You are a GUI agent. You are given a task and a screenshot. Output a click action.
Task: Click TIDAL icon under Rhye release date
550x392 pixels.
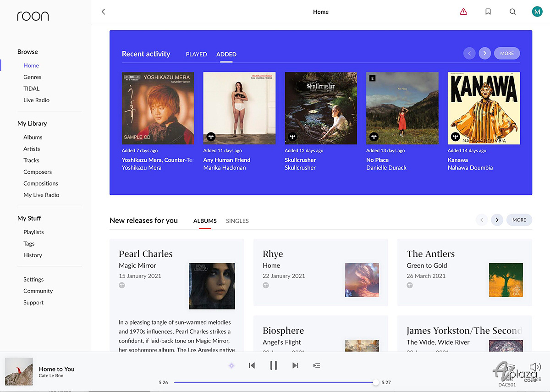tap(266, 285)
